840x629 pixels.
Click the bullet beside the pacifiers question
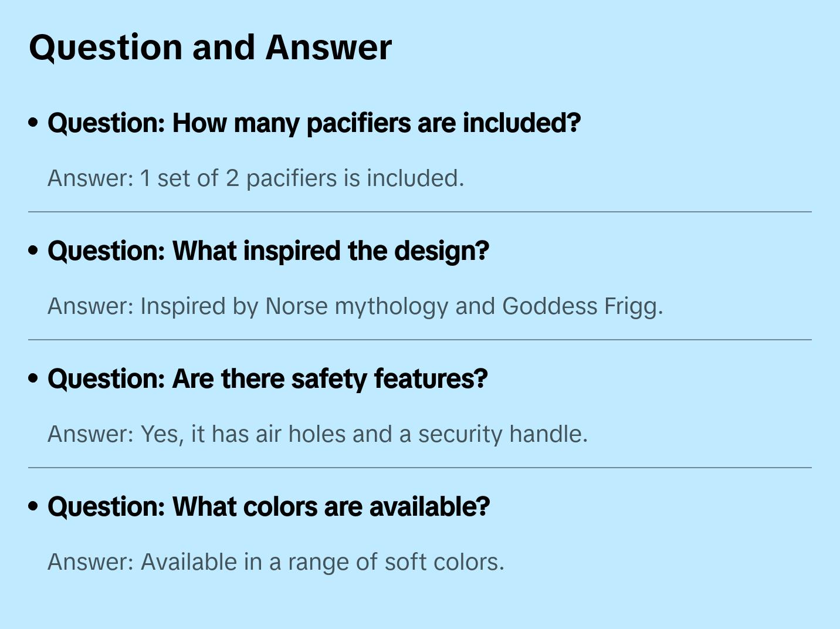33,123
